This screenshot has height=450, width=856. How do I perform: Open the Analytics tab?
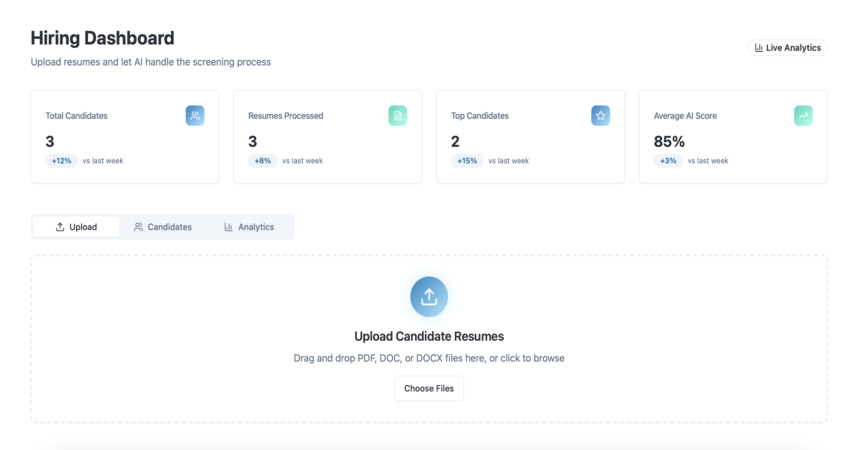coord(249,227)
